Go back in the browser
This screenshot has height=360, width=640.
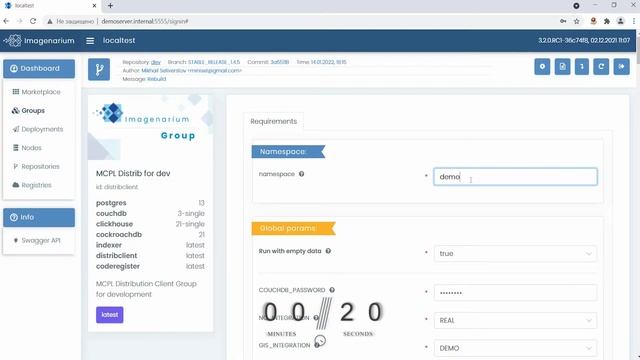[6, 21]
